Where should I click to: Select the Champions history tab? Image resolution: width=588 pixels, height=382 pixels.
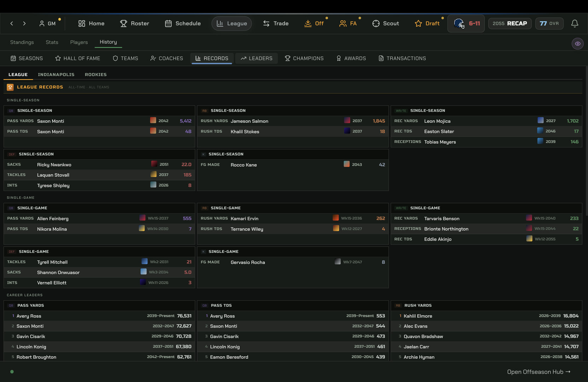[x=304, y=58]
